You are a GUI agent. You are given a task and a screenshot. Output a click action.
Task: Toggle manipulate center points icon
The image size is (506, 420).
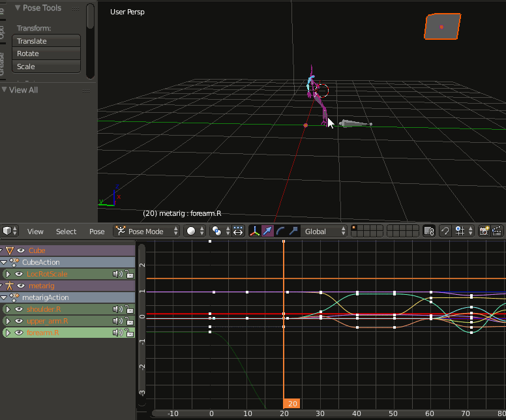pos(238,231)
